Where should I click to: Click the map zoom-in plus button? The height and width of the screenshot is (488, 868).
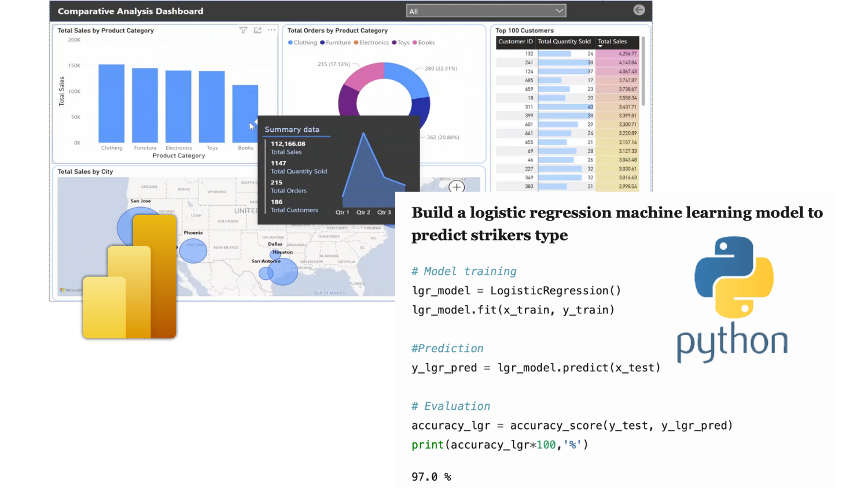pyautogui.click(x=457, y=187)
